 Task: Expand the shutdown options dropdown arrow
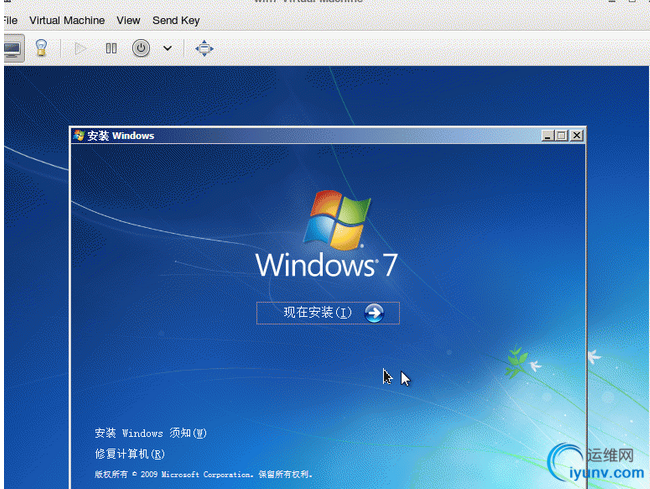[167, 48]
